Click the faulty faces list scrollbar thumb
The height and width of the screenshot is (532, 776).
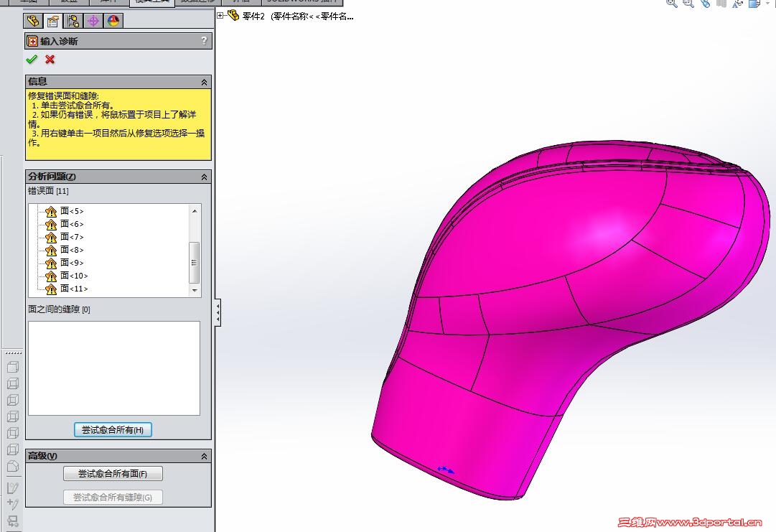pyautogui.click(x=195, y=262)
